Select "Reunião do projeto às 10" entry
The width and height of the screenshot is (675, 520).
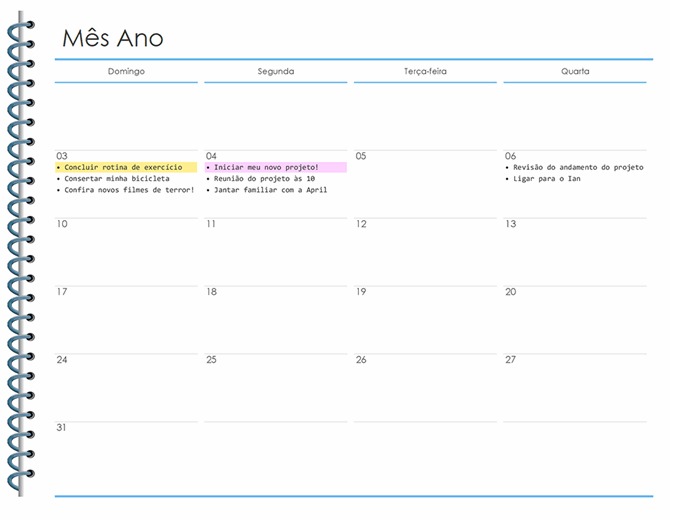click(x=263, y=178)
